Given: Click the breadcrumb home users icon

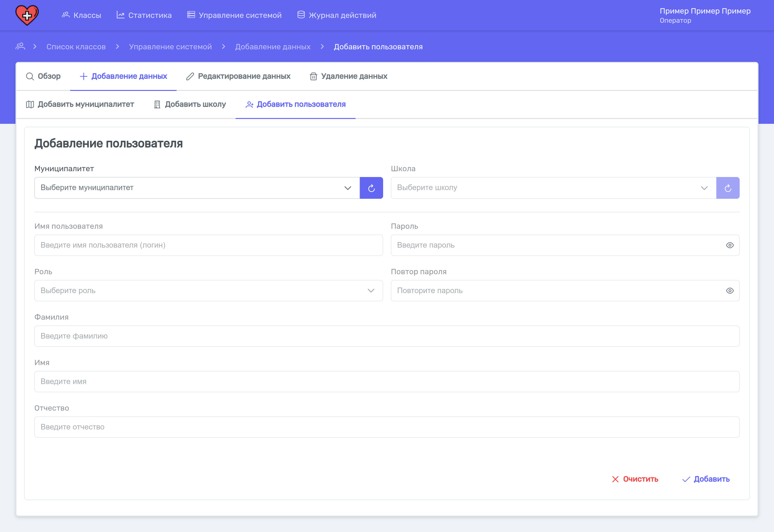Looking at the screenshot, I should [x=20, y=46].
